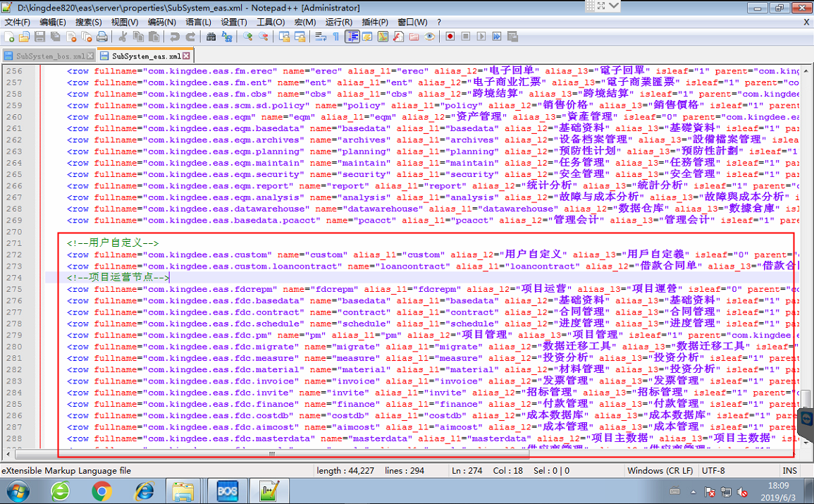This screenshot has width=814, height=504.
Task: Open the 编码(N) menu
Action: click(x=161, y=22)
